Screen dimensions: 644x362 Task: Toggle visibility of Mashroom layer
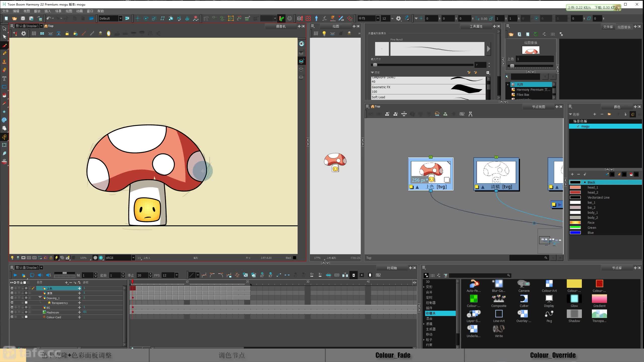[x=12, y=312]
